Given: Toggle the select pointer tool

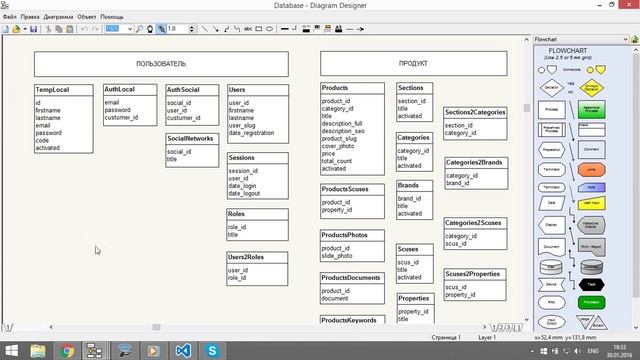Looking at the screenshot, I should (161, 29).
